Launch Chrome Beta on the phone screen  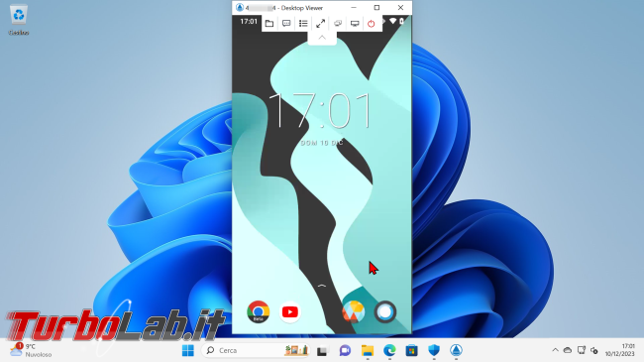click(259, 311)
